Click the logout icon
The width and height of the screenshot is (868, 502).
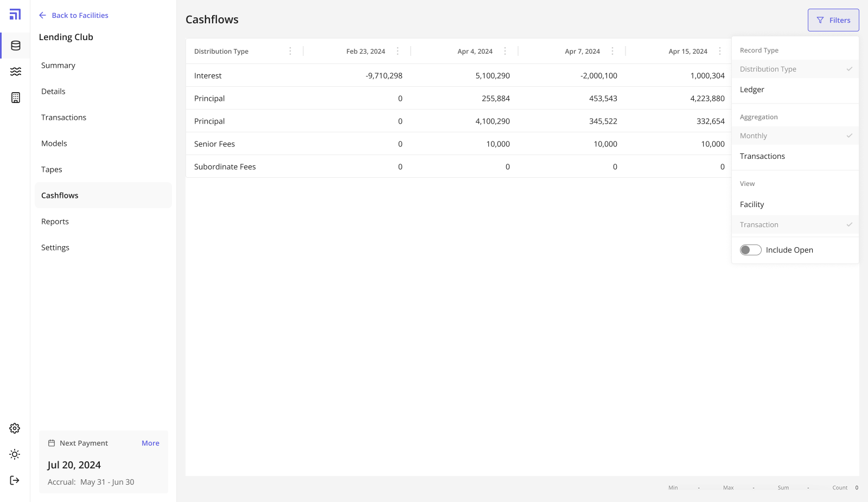pos(15,480)
